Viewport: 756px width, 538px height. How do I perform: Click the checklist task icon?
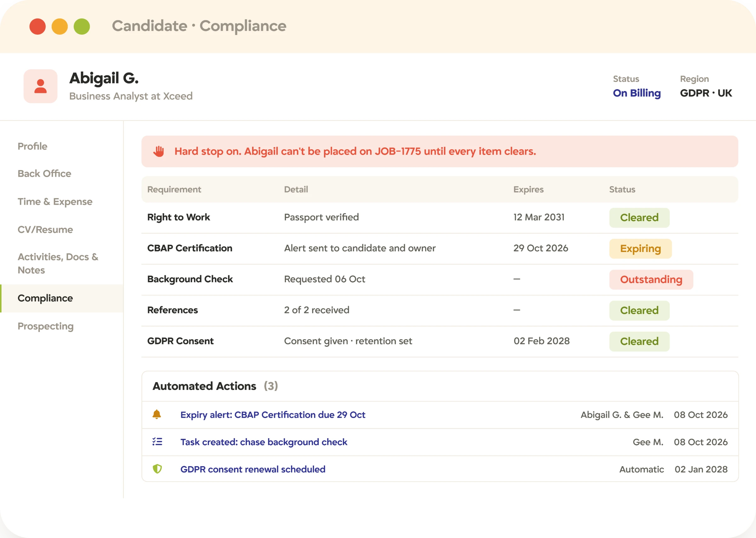click(x=157, y=442)
